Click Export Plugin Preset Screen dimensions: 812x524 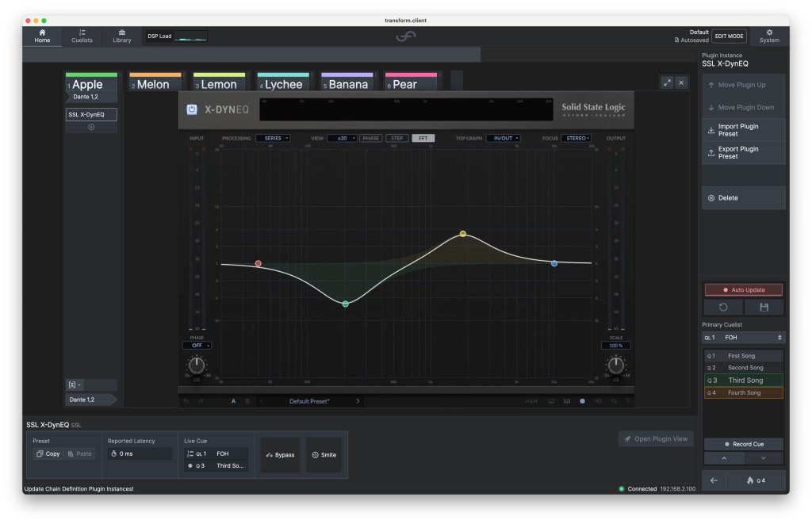coord(743,153)
